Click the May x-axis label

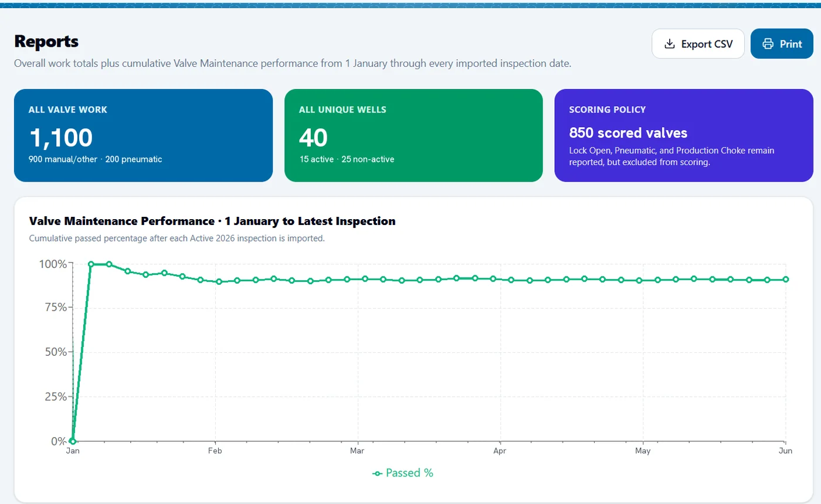643,451
